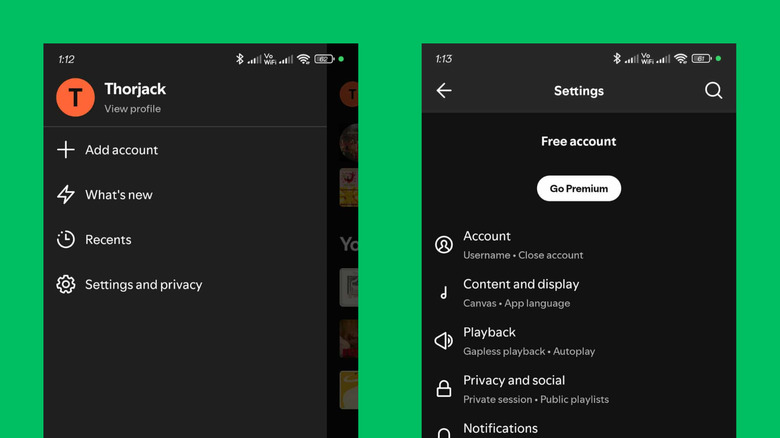Tap the music note icon beside Content and display
This screenshot has width=780, height=438.
[444, 293]
